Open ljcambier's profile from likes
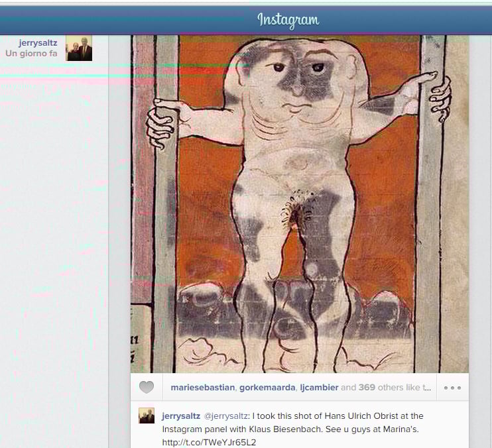Image resolution: width=492 pixels, height=448 pixels. pos(319,388)
